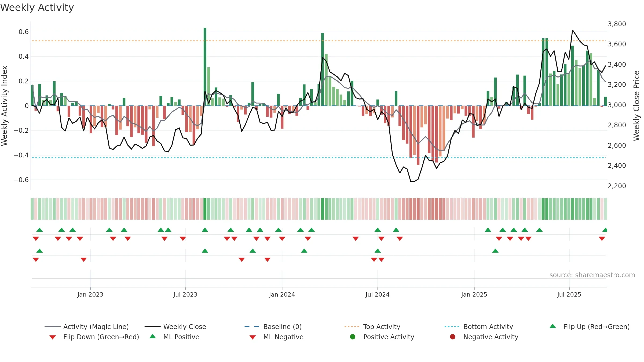Image resolution: width=644 pixels, height=362 pixels.
Task: Click the cyan dotted Bottom Activity legend line
Action: (452, 327)
